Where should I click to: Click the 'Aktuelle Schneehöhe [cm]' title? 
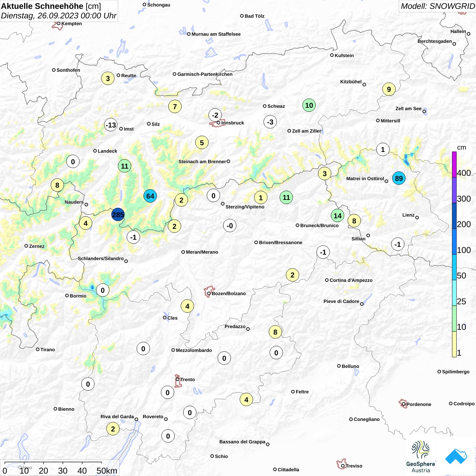coord(51,6)
